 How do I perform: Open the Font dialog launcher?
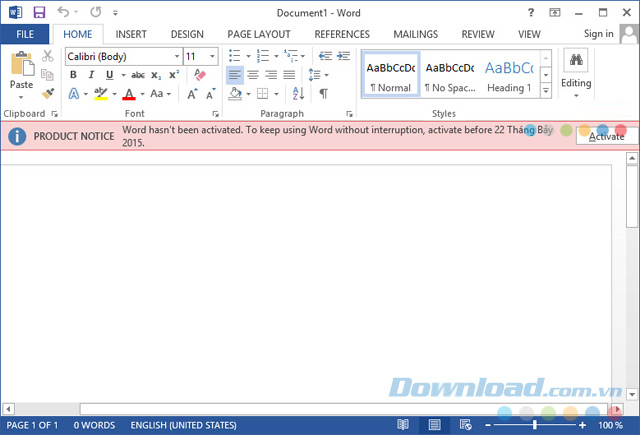(216, 114)
